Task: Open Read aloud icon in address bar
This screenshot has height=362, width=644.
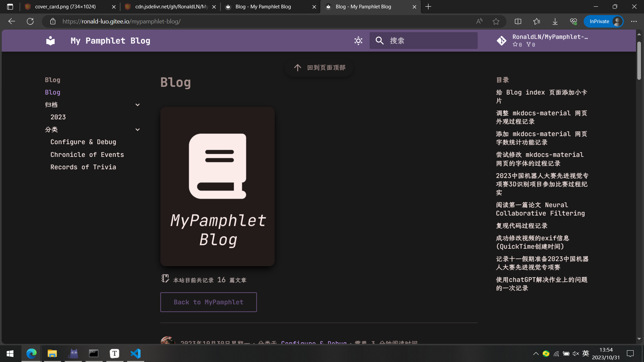Action: coord(479,21)
